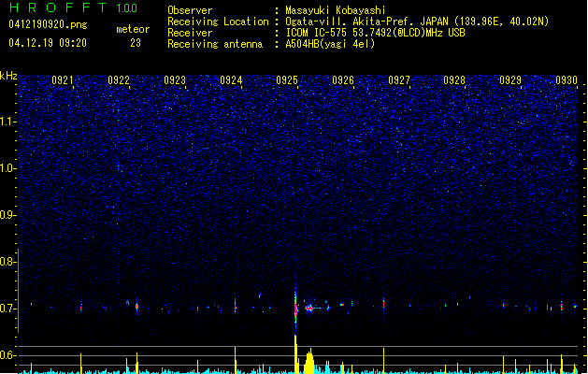Click the observer name Masayuki Kobayashi
This screenshot has height=374, width=588.
click(x=336, y=10)
